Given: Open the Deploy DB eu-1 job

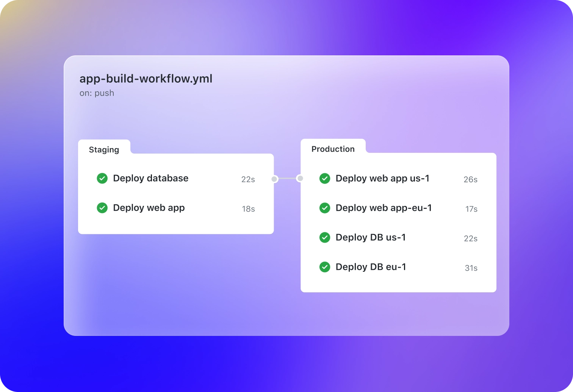Looking at the screenshot, I should click(371, 267).
